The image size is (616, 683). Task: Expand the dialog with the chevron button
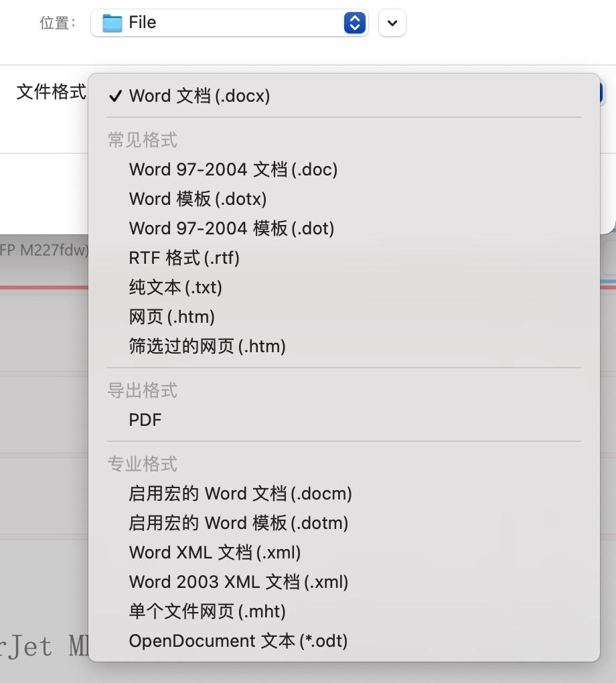coord(392,22)
